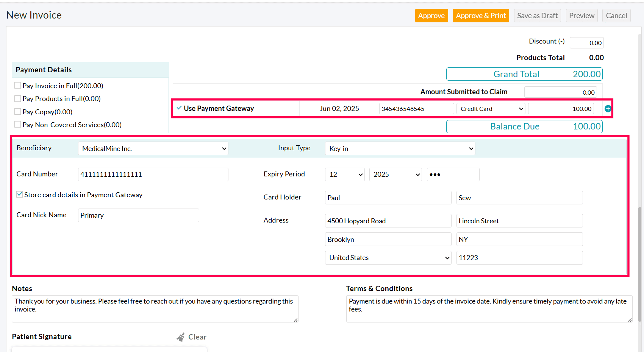Click Save as Draft
This screenshot has height=352, width=644.
(537, 16)
